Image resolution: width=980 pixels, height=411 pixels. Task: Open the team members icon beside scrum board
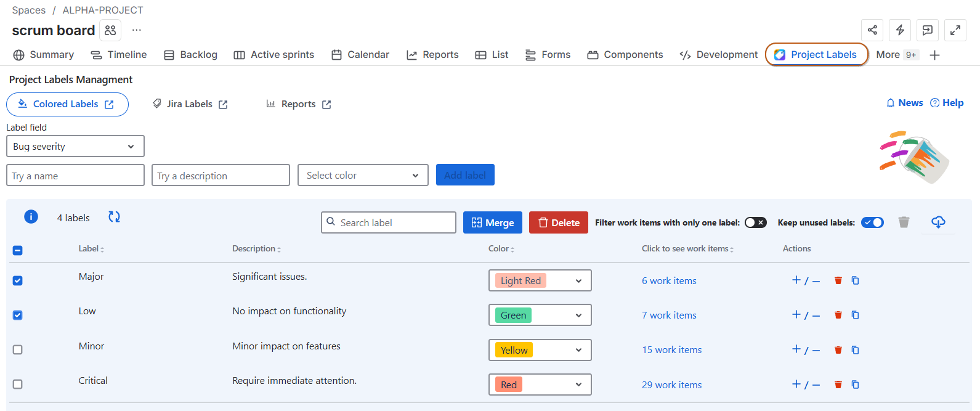110,30
